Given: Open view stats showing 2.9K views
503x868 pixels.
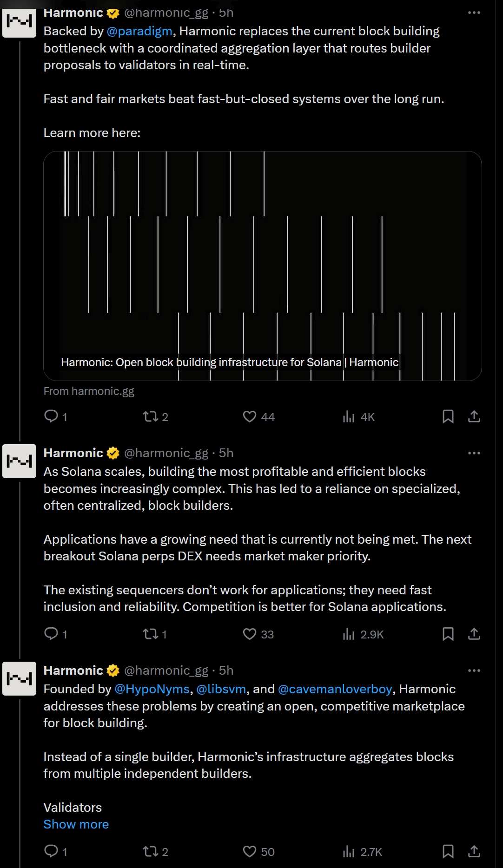Looking at the screenshot, I should click(x=363, y=634).
